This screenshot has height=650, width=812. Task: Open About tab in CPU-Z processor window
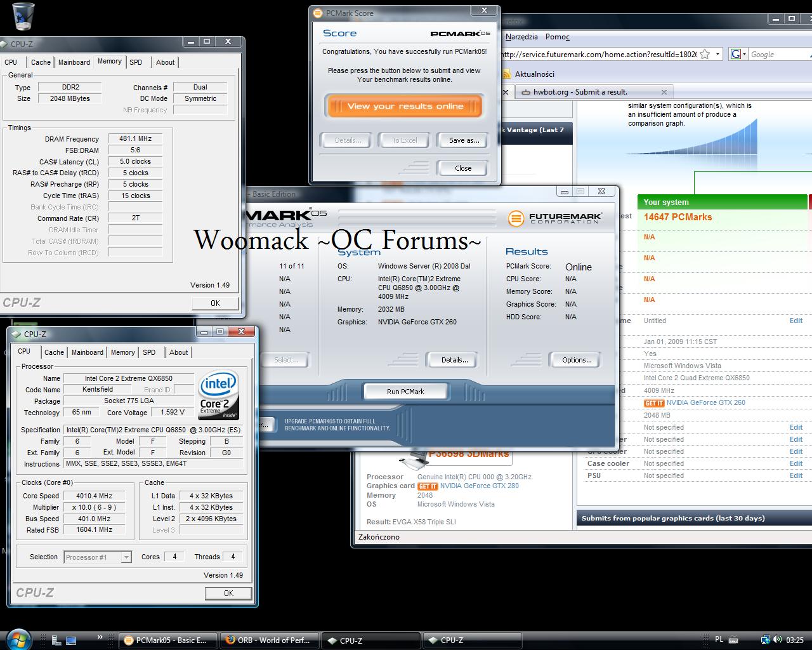(178, 352)
